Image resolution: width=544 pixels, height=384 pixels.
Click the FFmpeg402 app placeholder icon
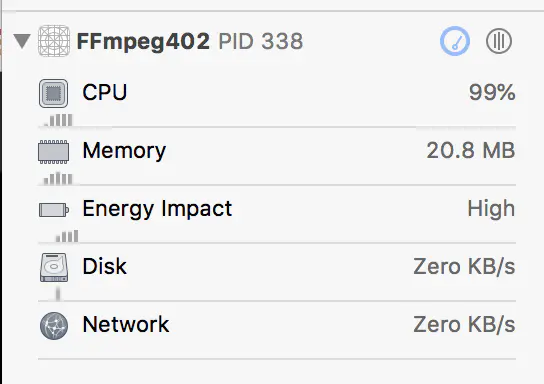point(54,41)
